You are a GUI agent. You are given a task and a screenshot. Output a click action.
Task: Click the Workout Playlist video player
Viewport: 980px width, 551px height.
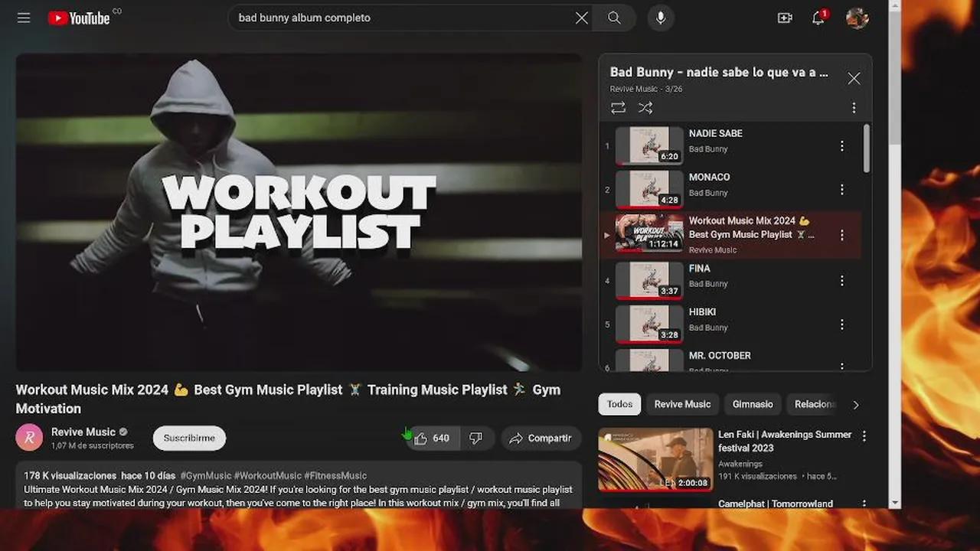tap(299, 212)
